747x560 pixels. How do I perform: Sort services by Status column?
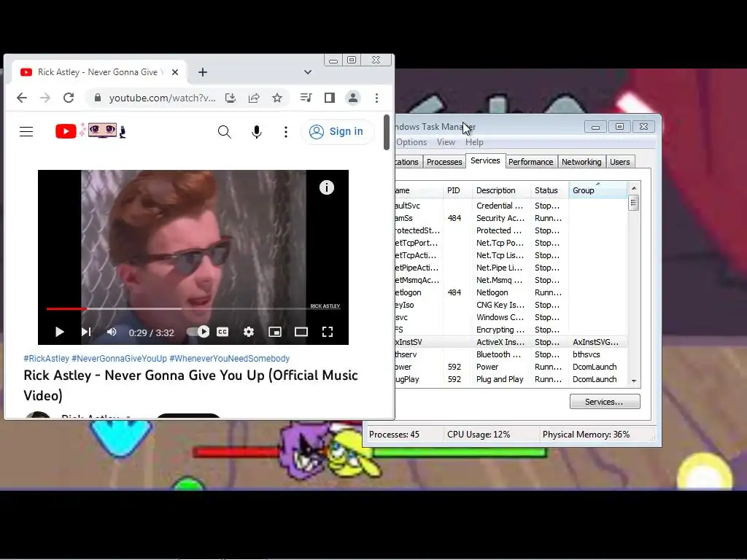(x=549, y=190)
